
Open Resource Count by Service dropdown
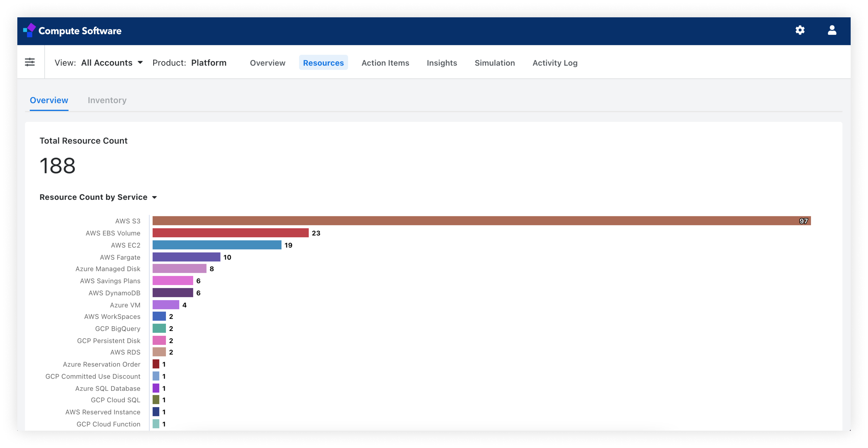click(98, 197)
